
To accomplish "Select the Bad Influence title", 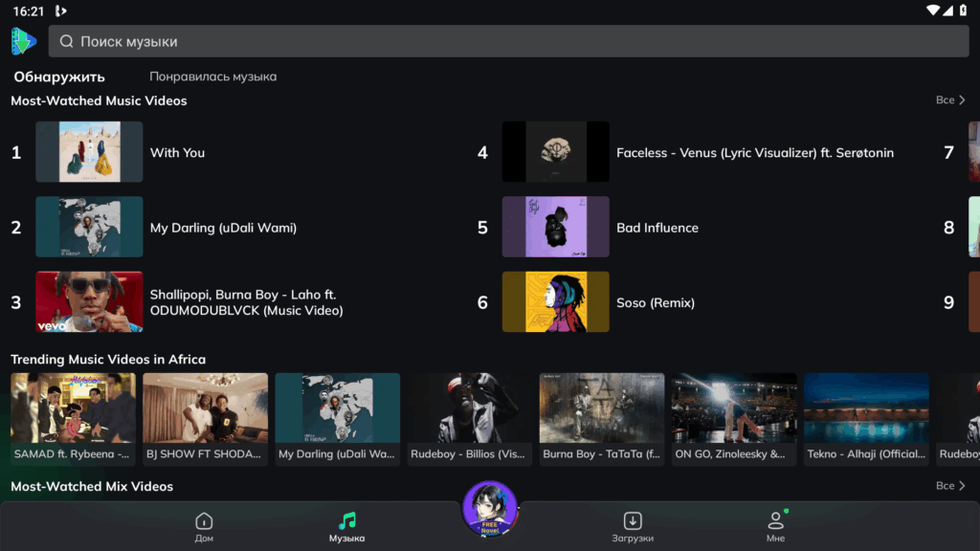I will pos(657,228).
